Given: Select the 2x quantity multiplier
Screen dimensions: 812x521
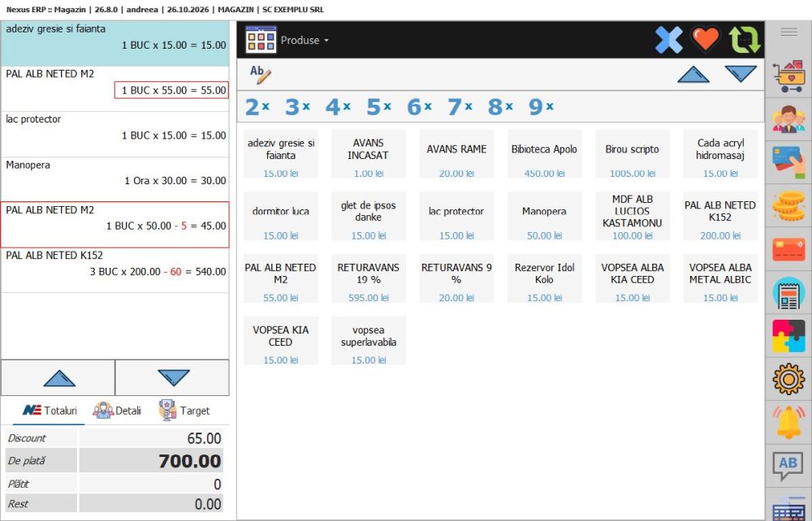Looking at the screenshot, I should (x=257, y=107).
